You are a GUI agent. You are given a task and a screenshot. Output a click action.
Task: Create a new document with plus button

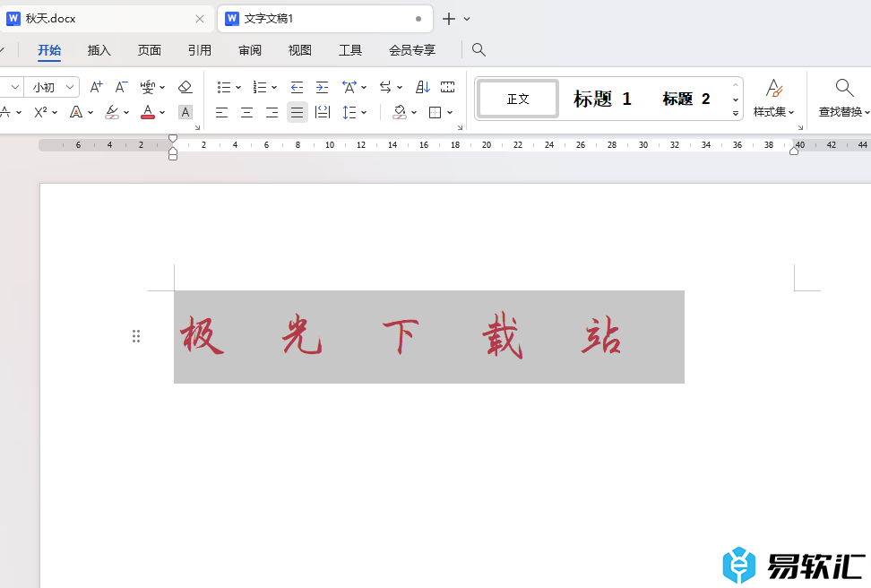point(449,19)
